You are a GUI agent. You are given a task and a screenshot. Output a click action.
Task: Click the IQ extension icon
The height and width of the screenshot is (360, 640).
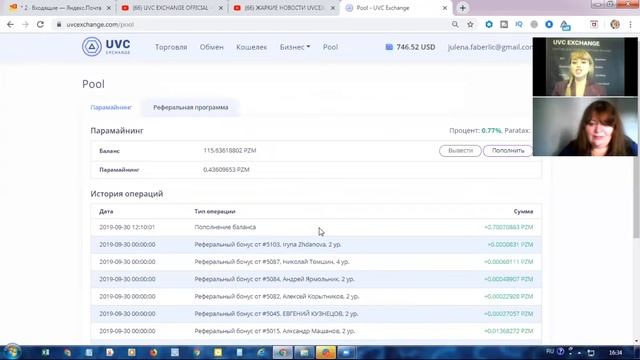(519, 24)
